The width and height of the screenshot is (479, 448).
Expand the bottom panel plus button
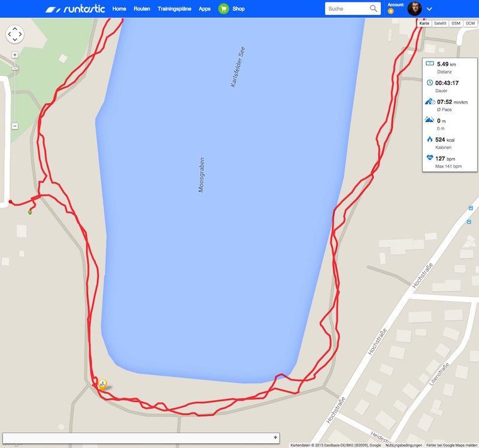click(275, 437)
